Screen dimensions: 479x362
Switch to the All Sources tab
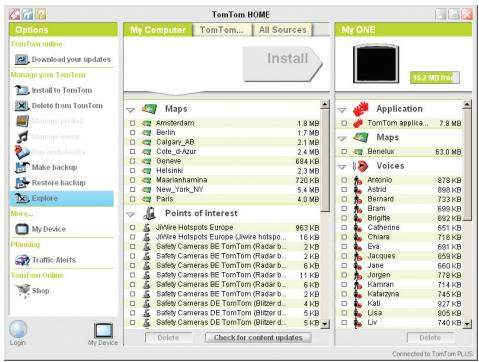pyautogui.click(x=283, y=30)
